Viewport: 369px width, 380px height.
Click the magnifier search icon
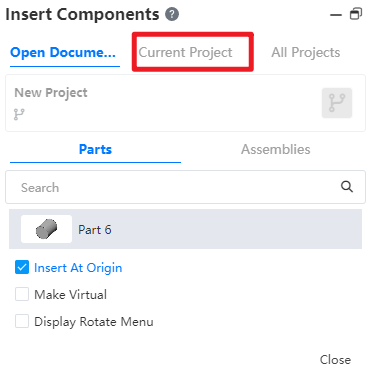[x=347, y=187]
